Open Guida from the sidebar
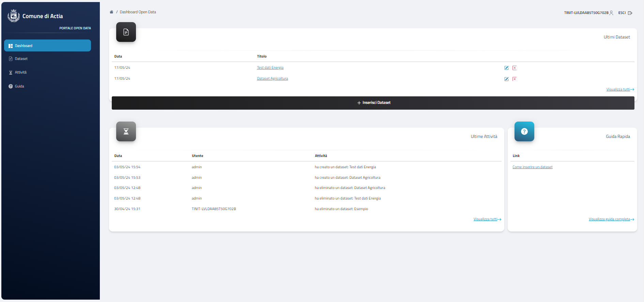 pyautogui.click(x=19, y=86)
